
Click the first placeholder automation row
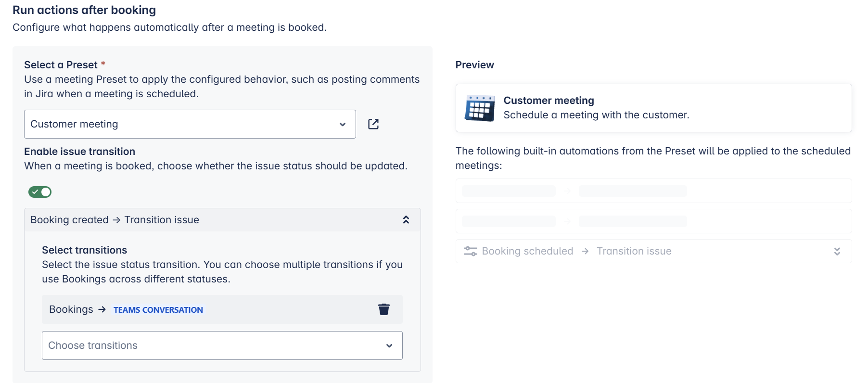coord(653,191)
